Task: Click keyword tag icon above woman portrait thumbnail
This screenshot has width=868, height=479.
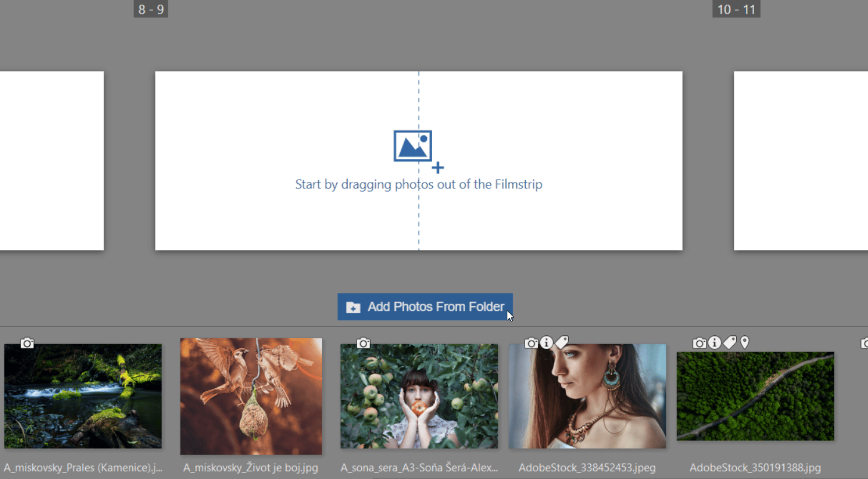Action: pyautogui.click(x=562, y=342)
